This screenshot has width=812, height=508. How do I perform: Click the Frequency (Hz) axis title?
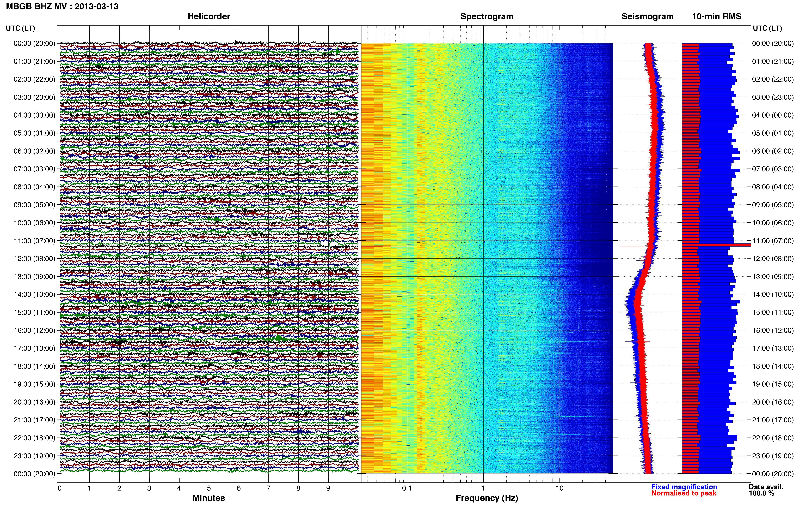(x=487, y=498)
